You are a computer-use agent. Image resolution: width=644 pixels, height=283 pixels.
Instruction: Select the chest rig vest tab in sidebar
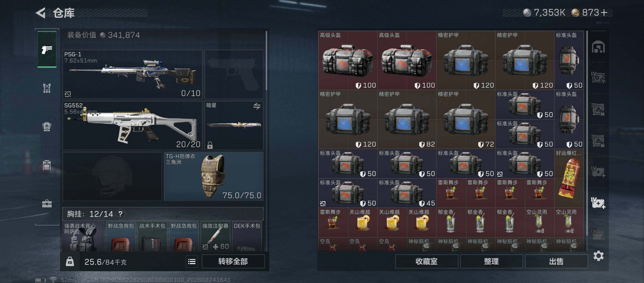47,88
